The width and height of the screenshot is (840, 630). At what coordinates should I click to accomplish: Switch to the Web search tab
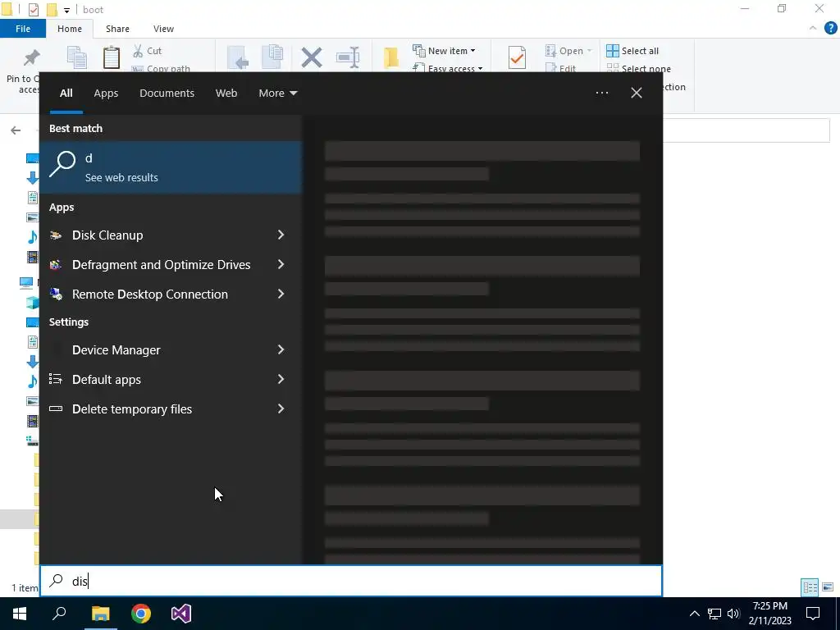click(x=226, y=94)
